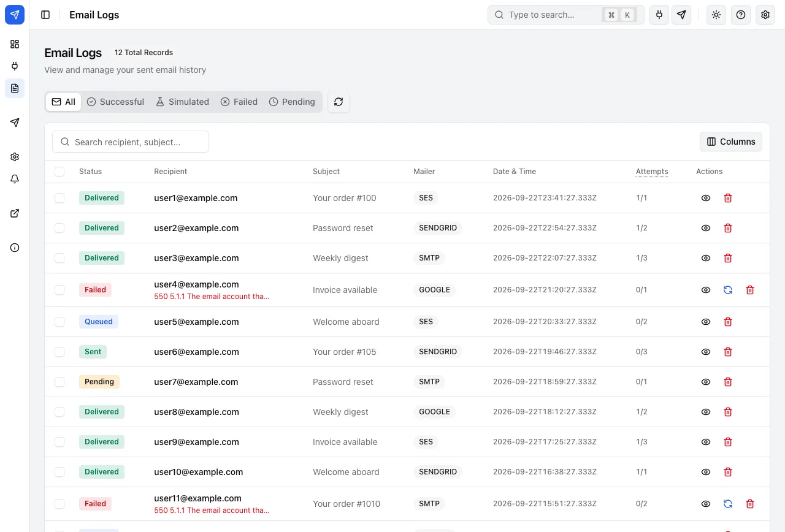Image resolution: width=785 pixels, height=532 pixels.
Task: View details of user1@example.com email
Action: coord(706,198)
